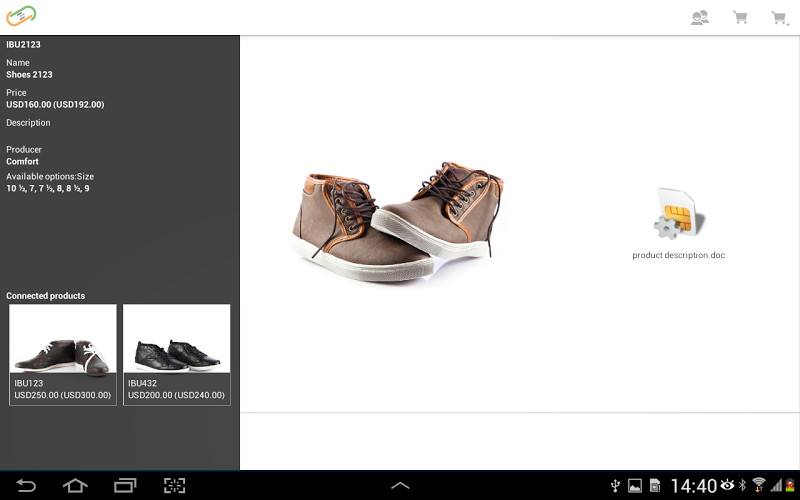The height and width of the screenshot is (500, 800).
Task: Tap the screenshot capture button in navigation bar
Action: coord(174,485)
